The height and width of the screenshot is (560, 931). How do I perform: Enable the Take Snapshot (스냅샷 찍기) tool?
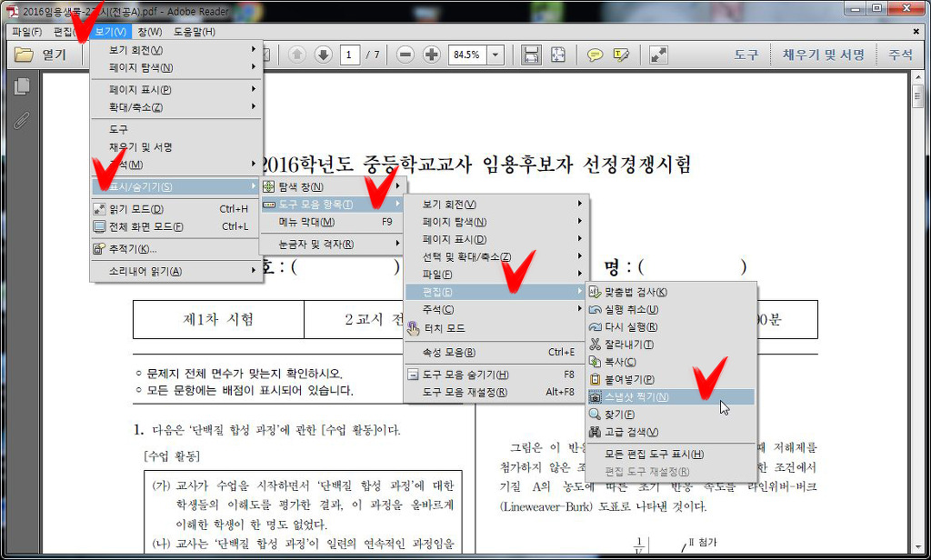[671, 396]
